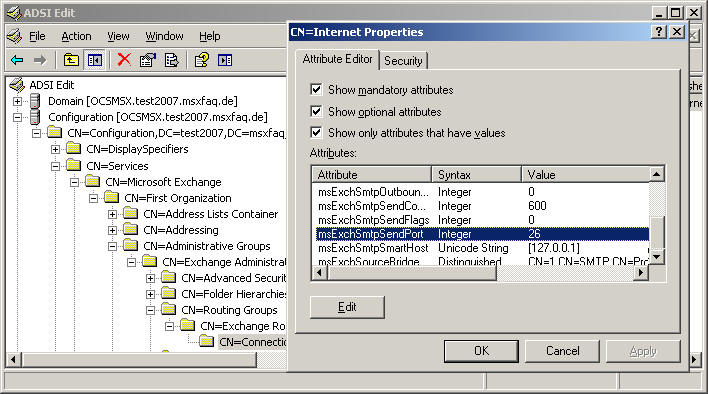
Task: Select CN=Exchange Administrative tree item
Action: point(224,262)
